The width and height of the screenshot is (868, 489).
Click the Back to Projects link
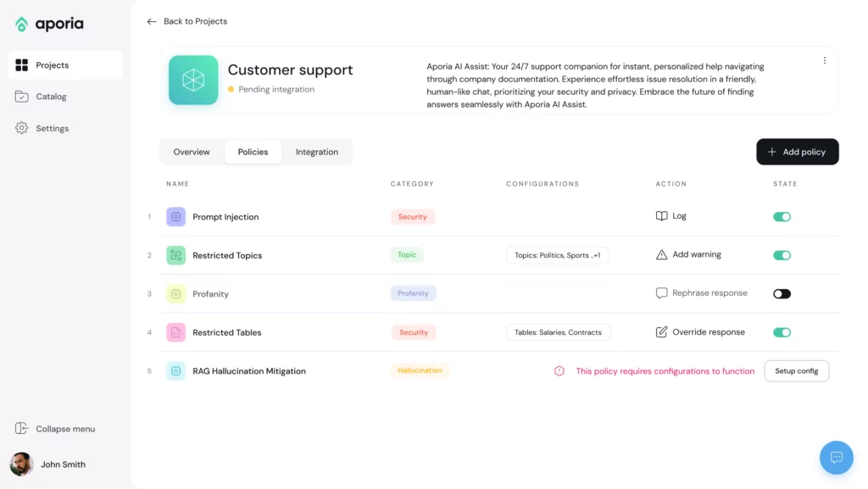pyautogui.click(x=187, y=21)
